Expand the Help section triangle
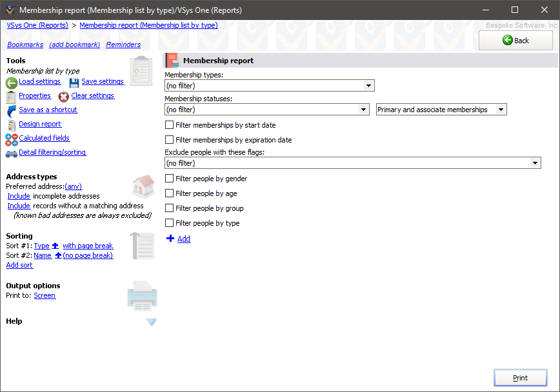 tap(151, 322)
